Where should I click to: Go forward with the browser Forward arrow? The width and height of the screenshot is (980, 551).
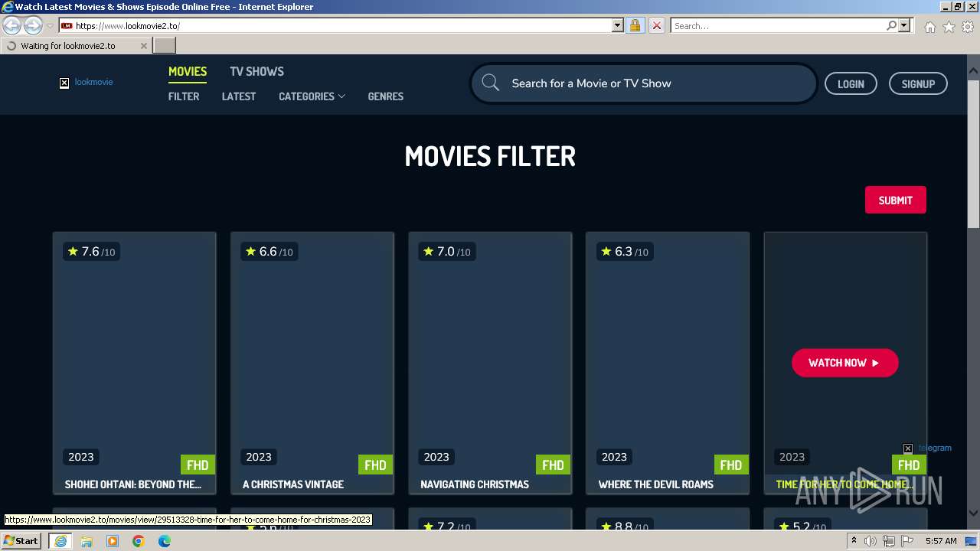click(x=33, y=26)
